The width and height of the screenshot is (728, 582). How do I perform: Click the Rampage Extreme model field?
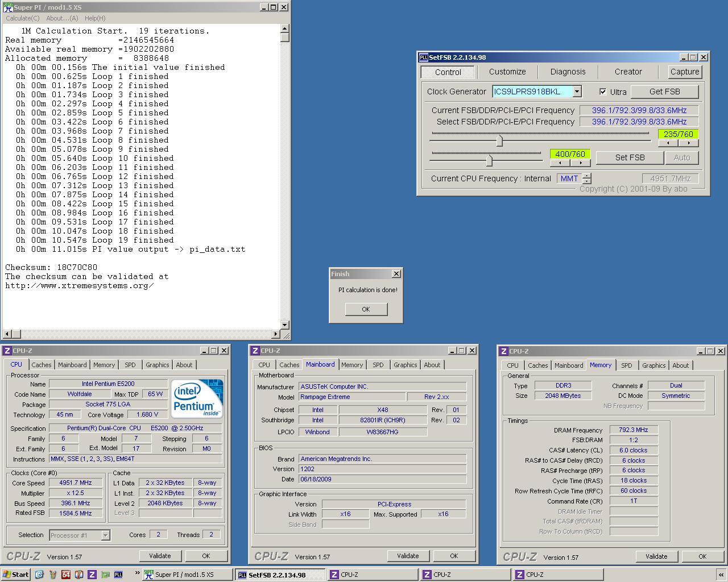[352, 397]
